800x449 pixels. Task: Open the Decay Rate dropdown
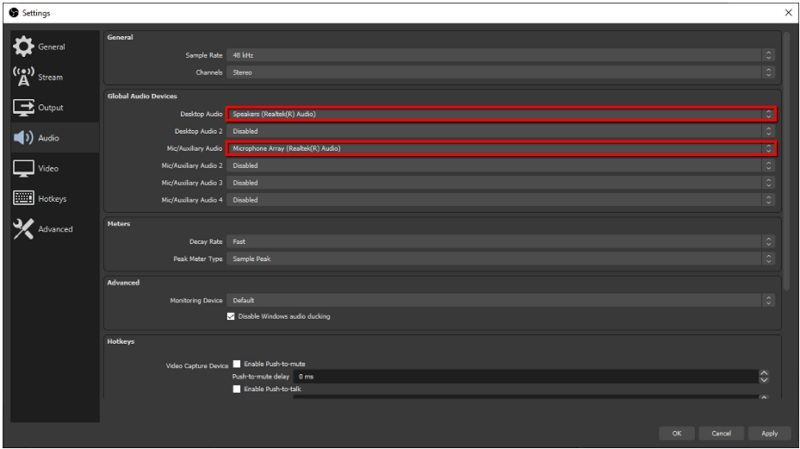[x=501, y=241]
